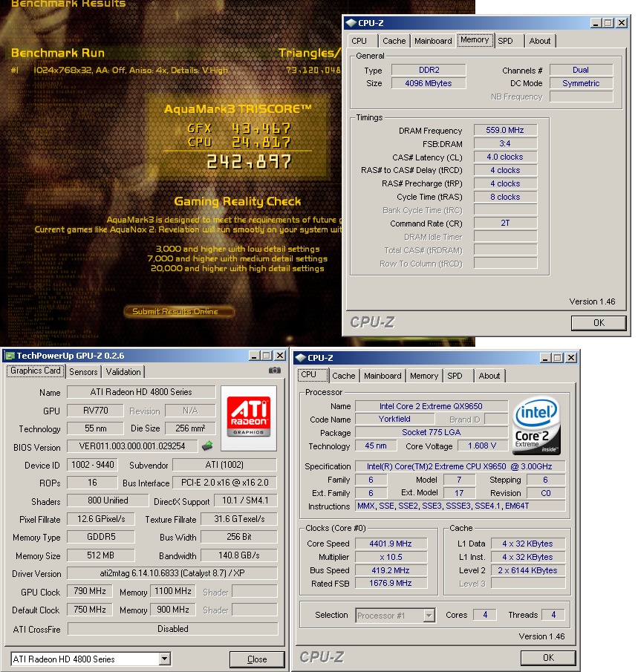Click OK in the lower CPU-Z processor window
The height and width of the screenshot is (672, 638).
548,657
